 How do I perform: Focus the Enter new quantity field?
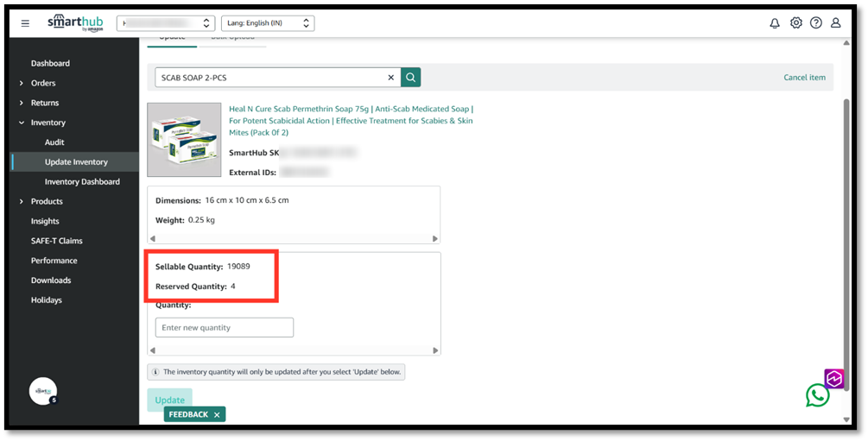tap(225, 328)
